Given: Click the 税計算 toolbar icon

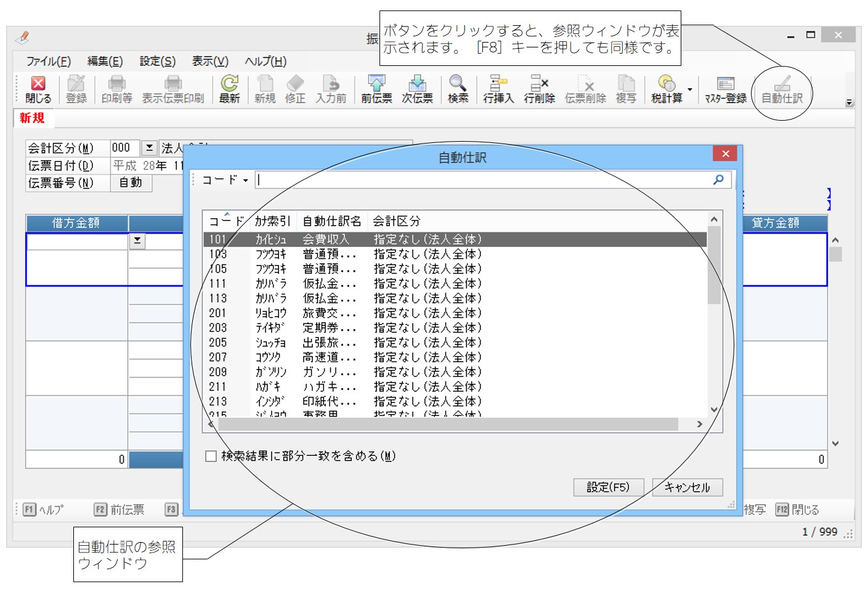Looking at the screenshot, I should (x=667, y=89).
